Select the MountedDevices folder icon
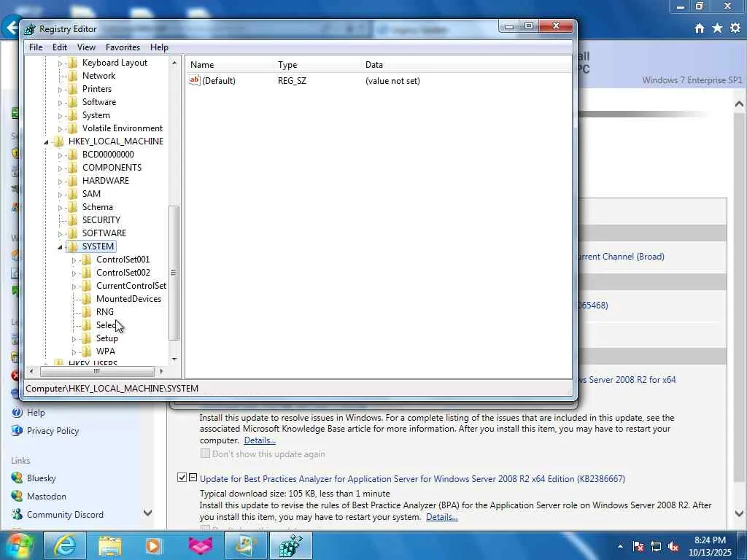747x560 pixels. pos(86,299)
